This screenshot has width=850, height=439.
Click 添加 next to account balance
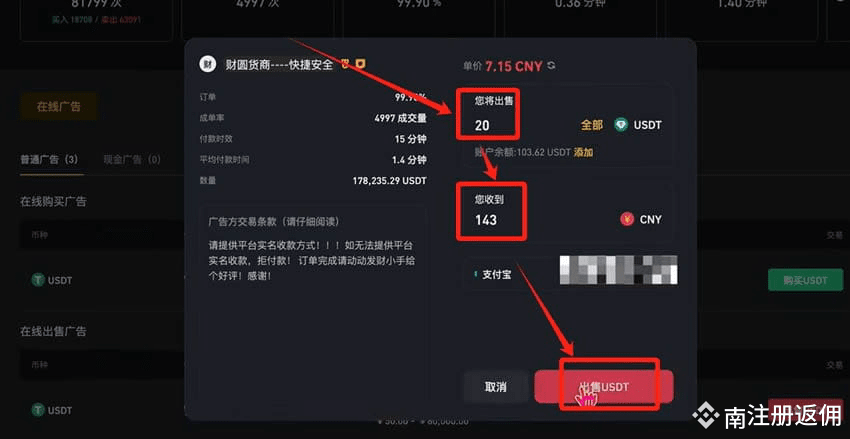583,153
